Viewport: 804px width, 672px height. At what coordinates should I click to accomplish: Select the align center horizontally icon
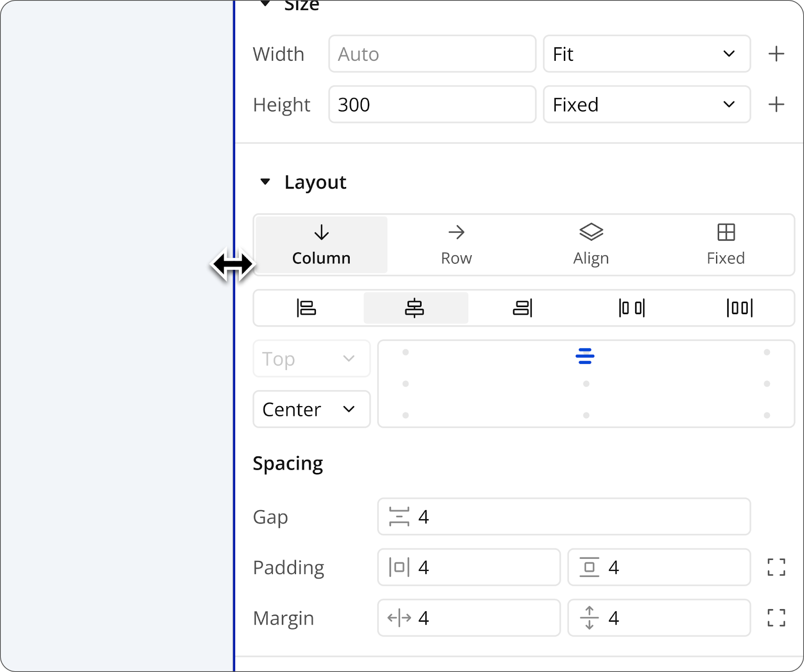[415, 308]
